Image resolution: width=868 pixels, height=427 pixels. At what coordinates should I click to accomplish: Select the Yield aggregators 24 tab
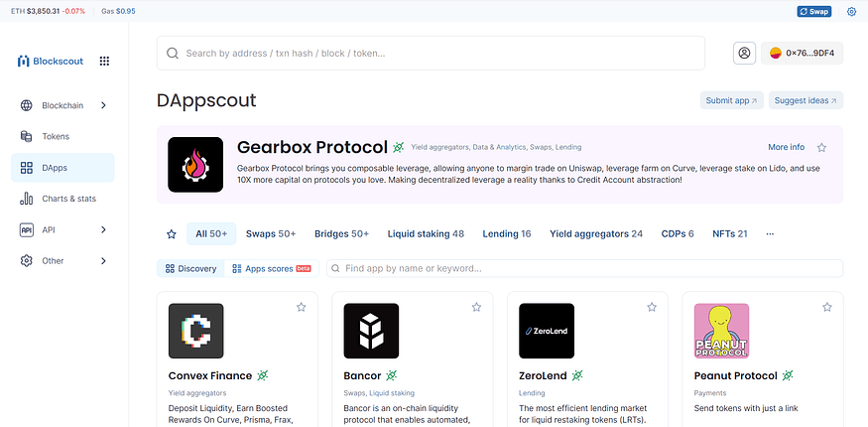(596, 233)
